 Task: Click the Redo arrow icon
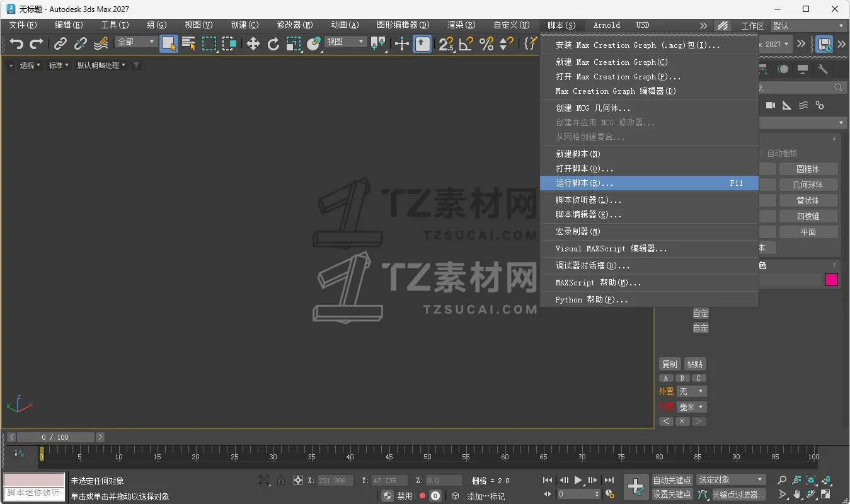37,43
